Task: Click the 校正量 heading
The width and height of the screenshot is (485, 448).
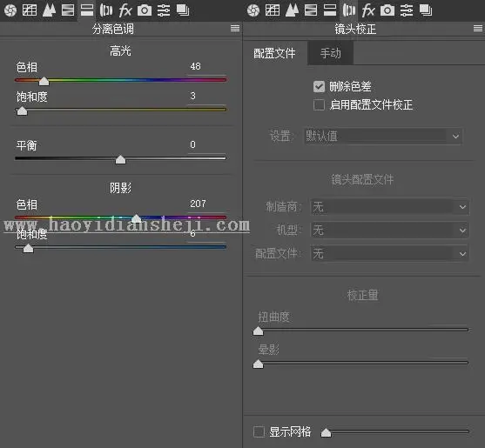Action: pos(362,295)
